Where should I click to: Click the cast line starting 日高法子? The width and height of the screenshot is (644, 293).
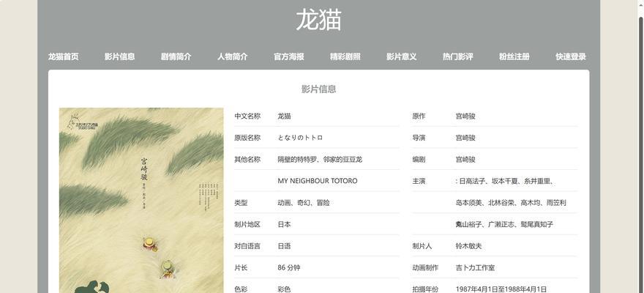pyautogui.click(x=506, y=181)
